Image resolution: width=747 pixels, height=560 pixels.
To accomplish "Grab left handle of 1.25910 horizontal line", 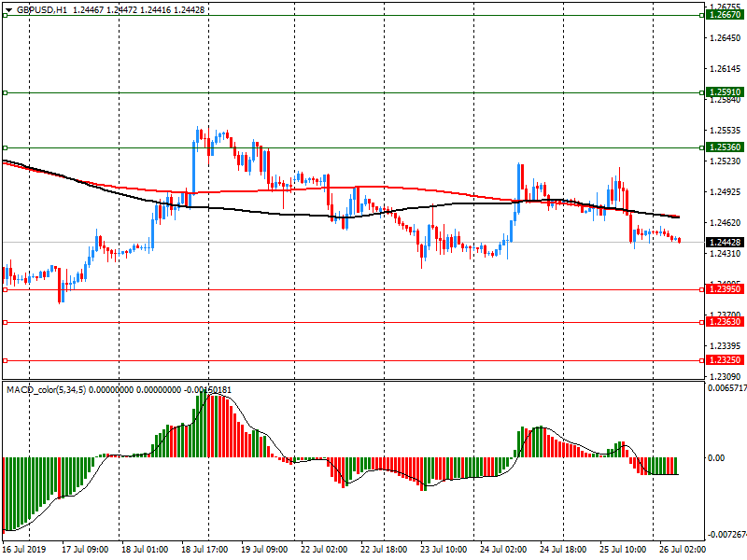I will point(6,92).
